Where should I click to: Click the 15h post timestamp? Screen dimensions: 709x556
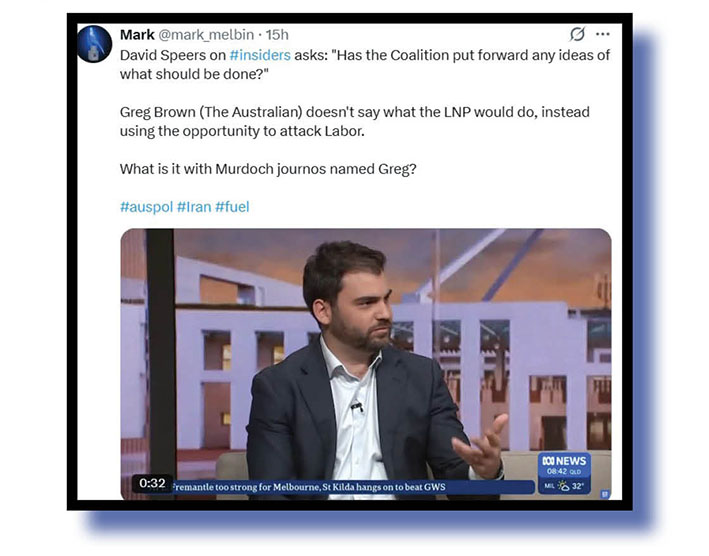277,35
